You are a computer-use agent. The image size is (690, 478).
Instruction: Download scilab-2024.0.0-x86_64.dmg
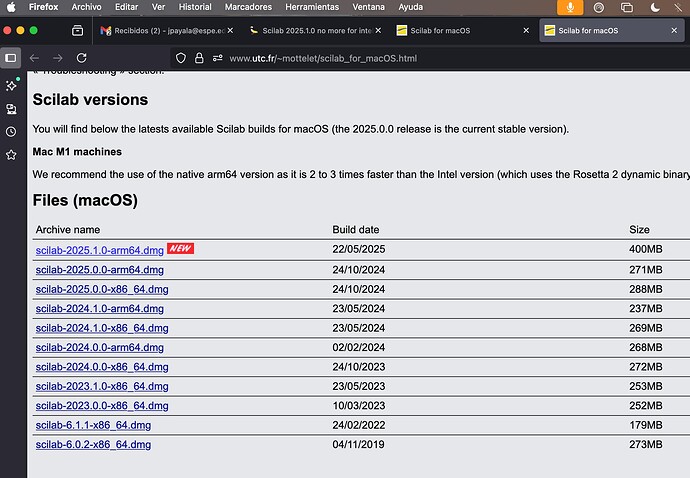click(x=102, y=367)
